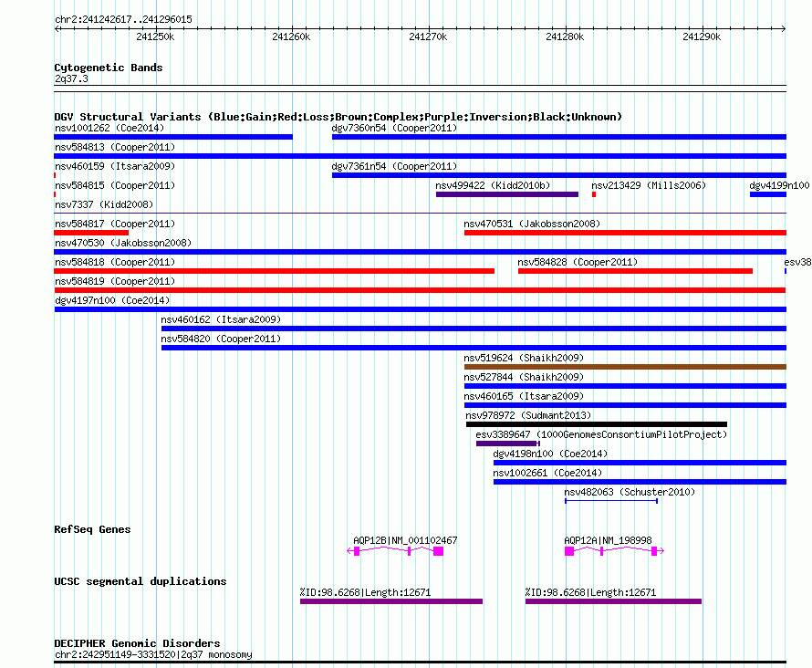Screen dimensions: 812x668
Task: Select nsv527844 (Shaikh2009) label
Action: coord(524,377)
